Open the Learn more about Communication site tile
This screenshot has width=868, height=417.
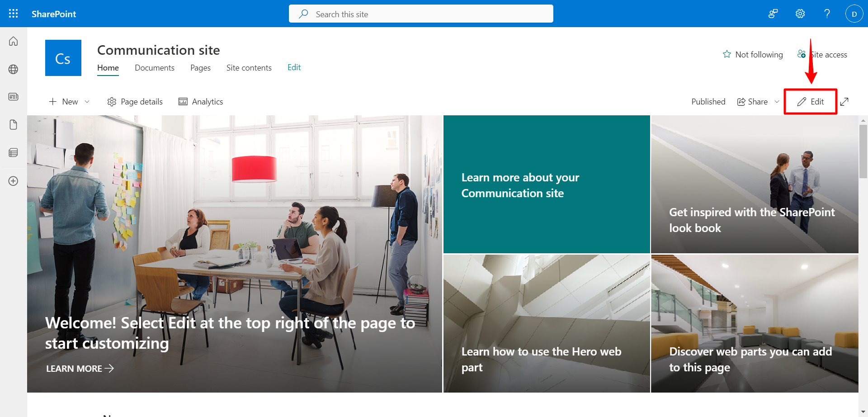[547, 184]
